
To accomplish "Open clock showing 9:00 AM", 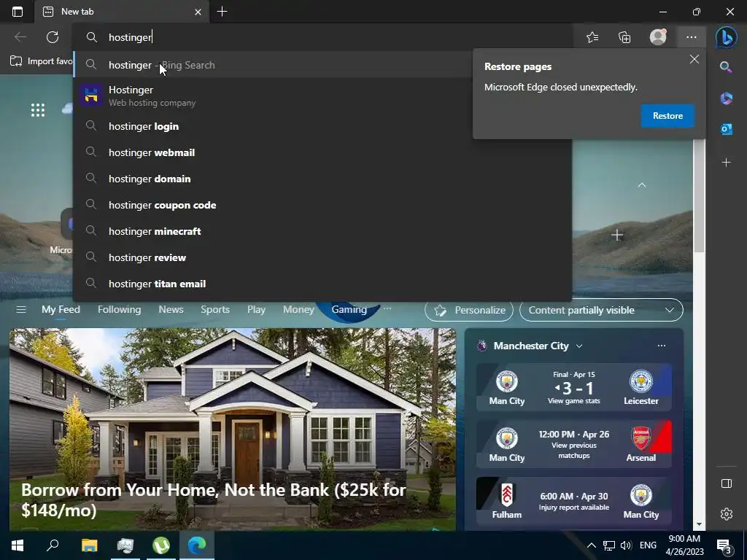I will tap(684, 545).
